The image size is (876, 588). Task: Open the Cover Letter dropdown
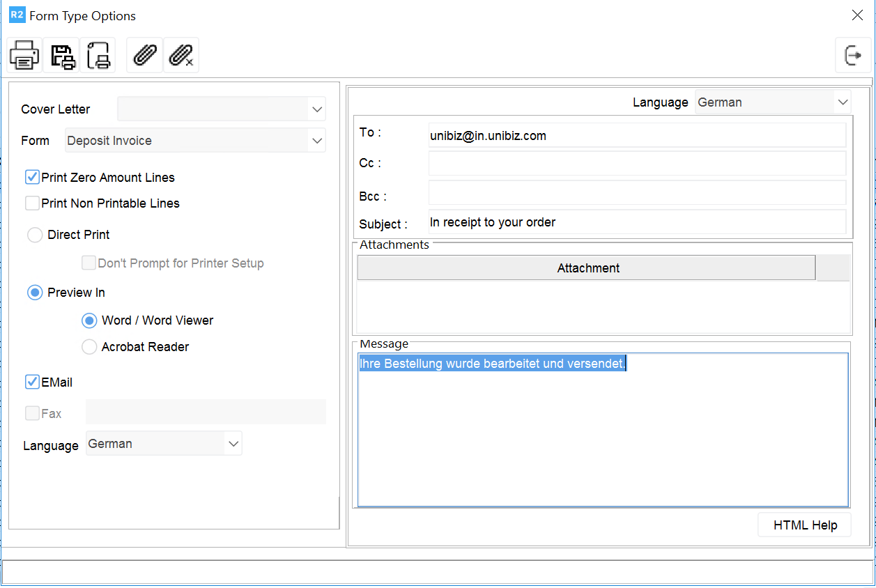click(317, 109)
